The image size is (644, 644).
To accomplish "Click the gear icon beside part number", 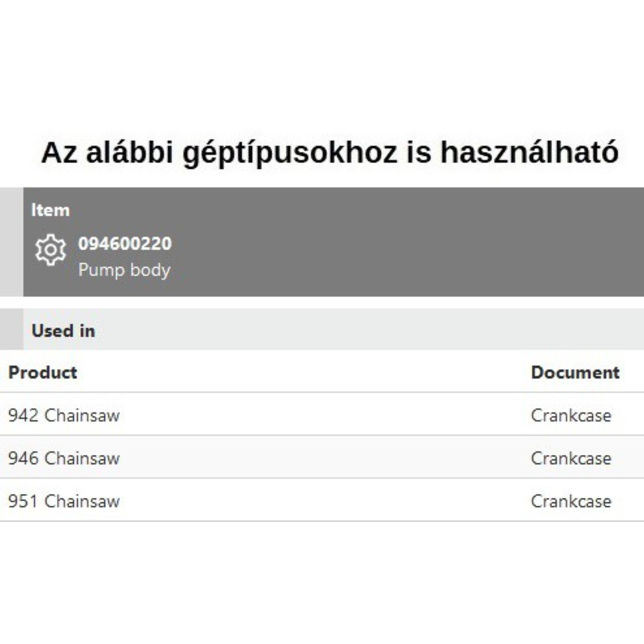I will tap(50, 250).
